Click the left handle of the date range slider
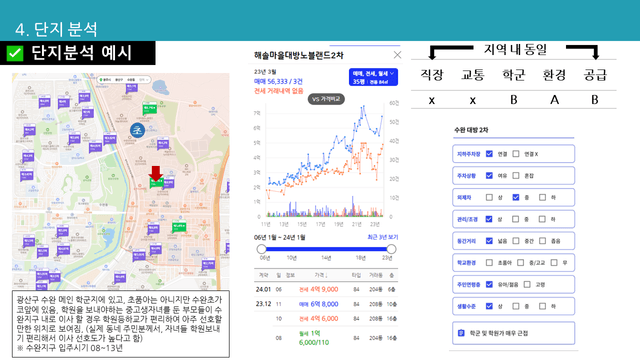This screenshot has height=360, width=640. (x=261, y=249)
